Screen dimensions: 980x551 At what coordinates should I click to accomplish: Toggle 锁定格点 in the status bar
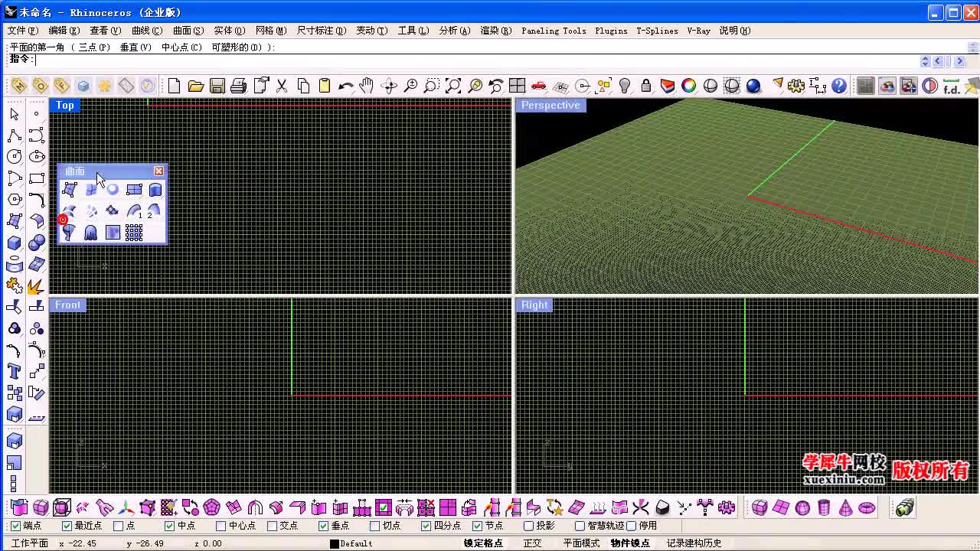coord(483,543)
